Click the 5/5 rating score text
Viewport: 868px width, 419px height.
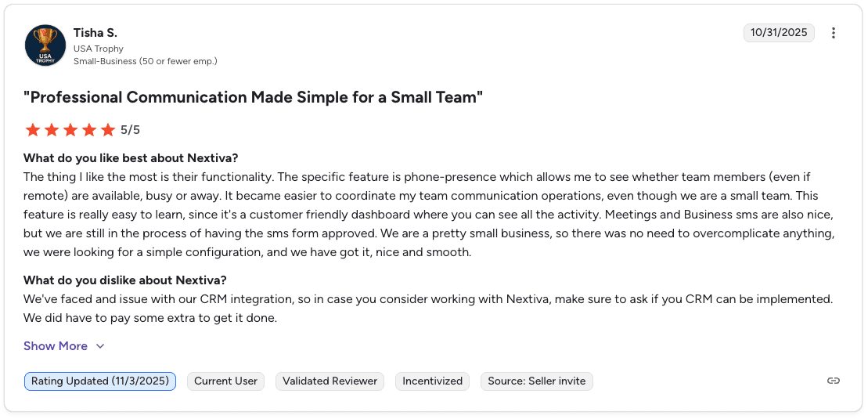tap(130, 130)
